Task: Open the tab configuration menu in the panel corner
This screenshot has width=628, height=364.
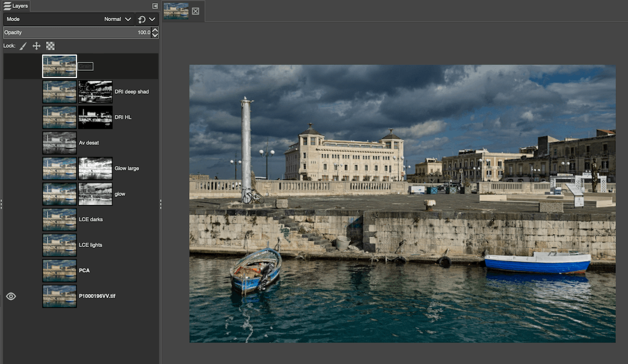Action: [154, 6]
